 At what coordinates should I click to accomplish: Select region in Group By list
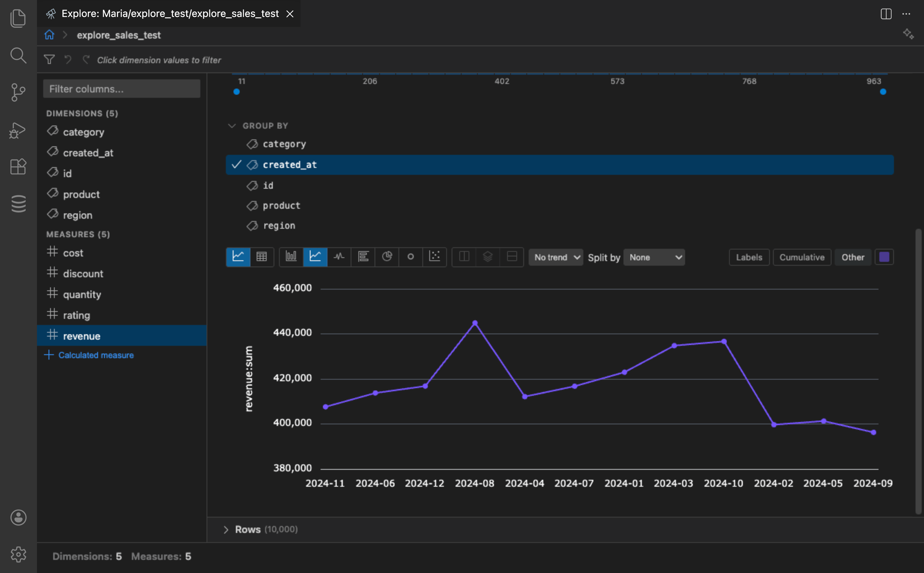(x=279, y=226)
